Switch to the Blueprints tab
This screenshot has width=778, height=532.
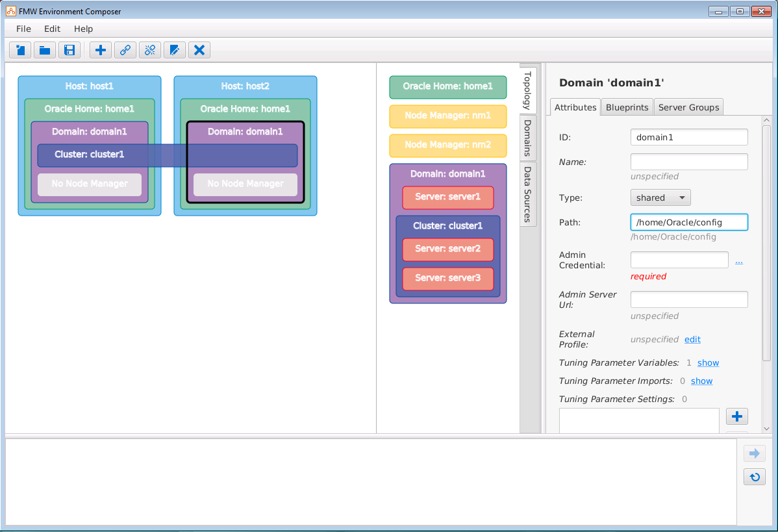click(627, 107)
